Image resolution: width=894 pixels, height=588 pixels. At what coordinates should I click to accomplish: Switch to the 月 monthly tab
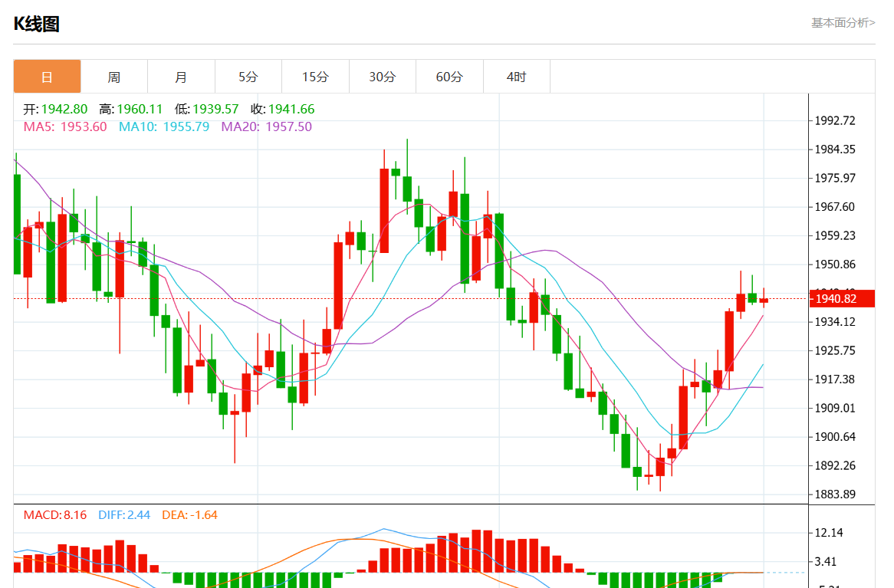tap(181, 77)
